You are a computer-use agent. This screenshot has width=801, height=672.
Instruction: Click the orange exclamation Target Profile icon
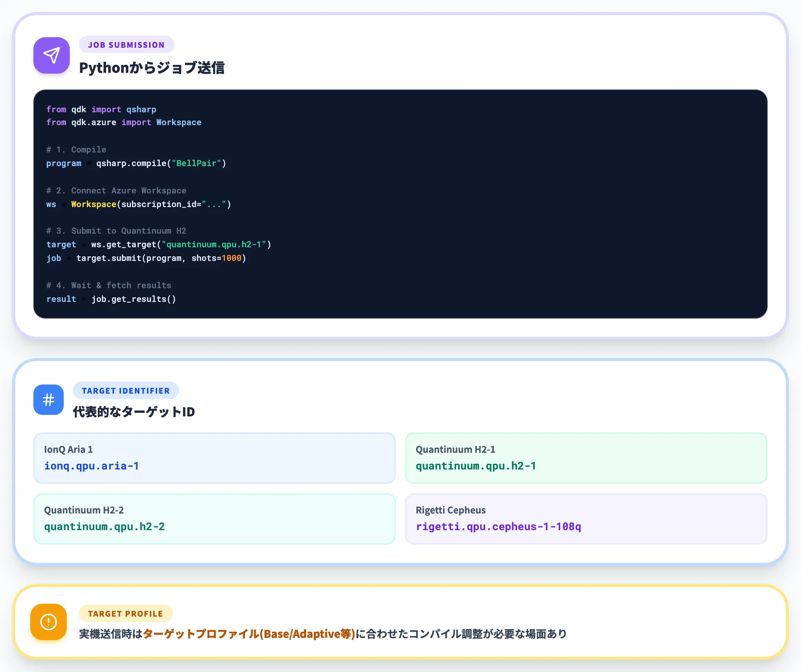(x=49, y=622)
